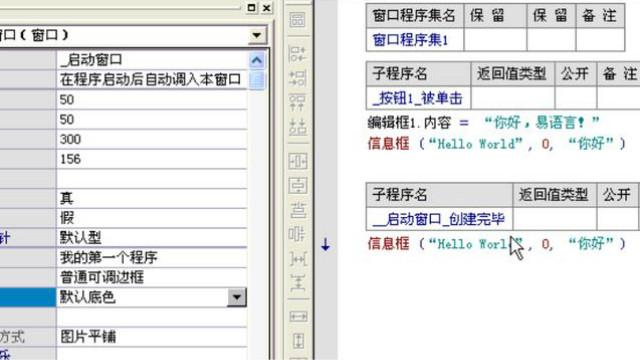
Task: Click the property list scroll-up arrow
Action: click(257, 61)
